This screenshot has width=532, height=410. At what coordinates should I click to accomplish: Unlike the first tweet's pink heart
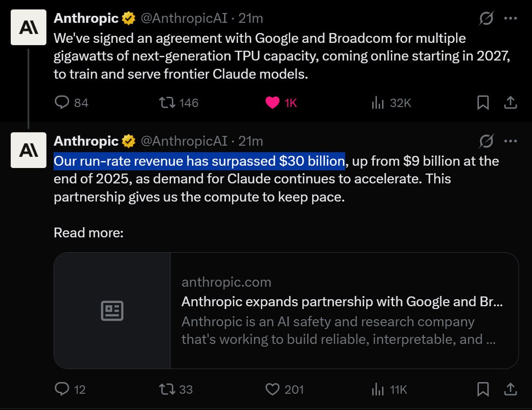point(273,102)
